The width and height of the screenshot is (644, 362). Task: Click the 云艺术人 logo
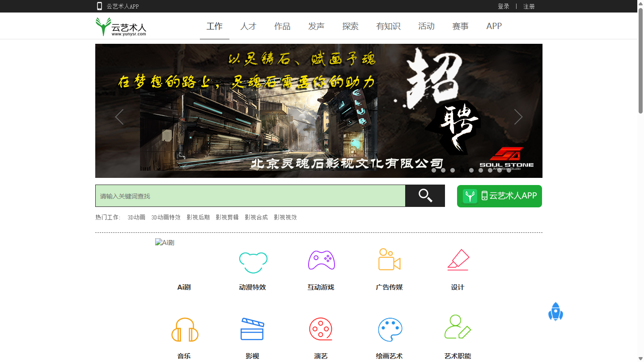(x=121, y=26)
